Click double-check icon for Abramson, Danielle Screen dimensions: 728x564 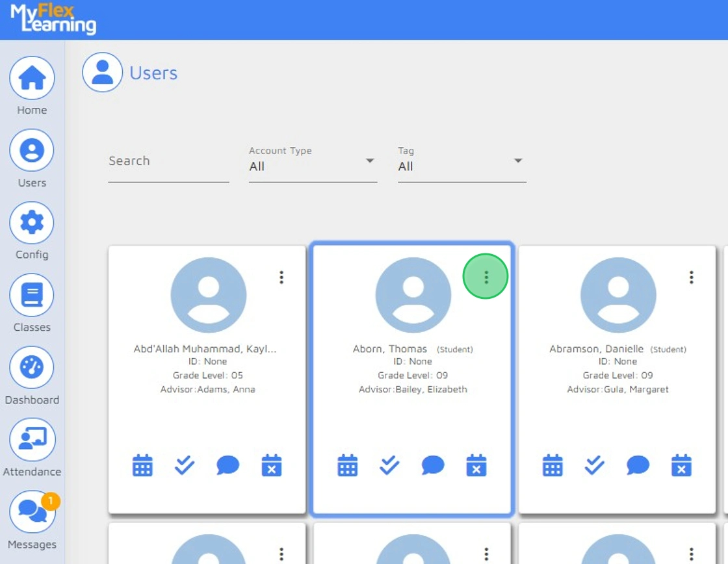[595, 465]
